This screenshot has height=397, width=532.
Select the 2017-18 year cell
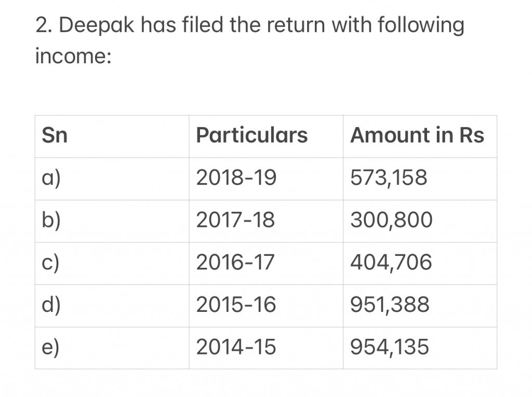click(235, 220)
